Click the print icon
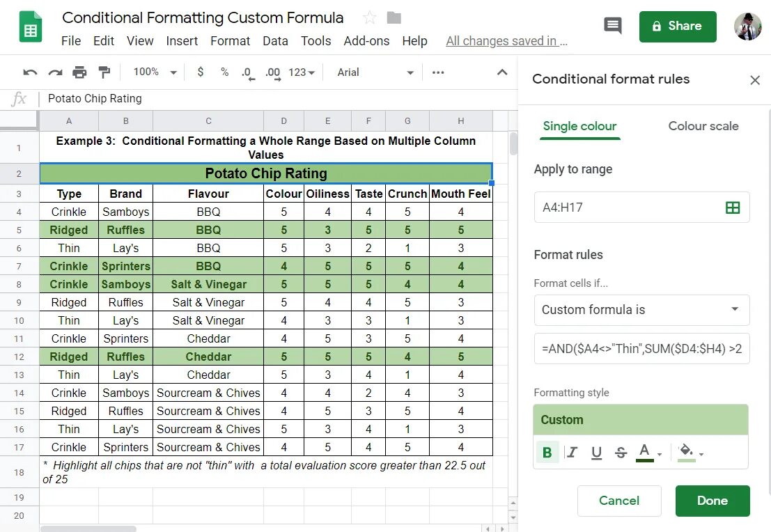This screenshot has height=532, width=771. pyautogui.click(x=80, y=72)
